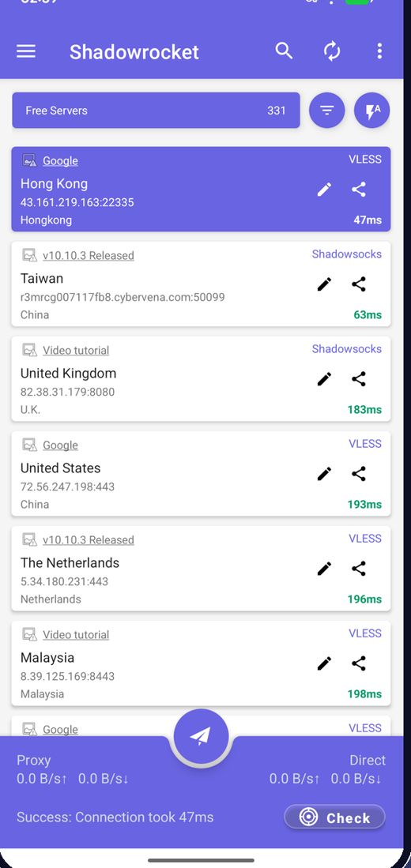This screenshot has height=868, width=411.
Task: Open the v10.10.3 Released link on Taiwan
Action: tap(88, 256)
